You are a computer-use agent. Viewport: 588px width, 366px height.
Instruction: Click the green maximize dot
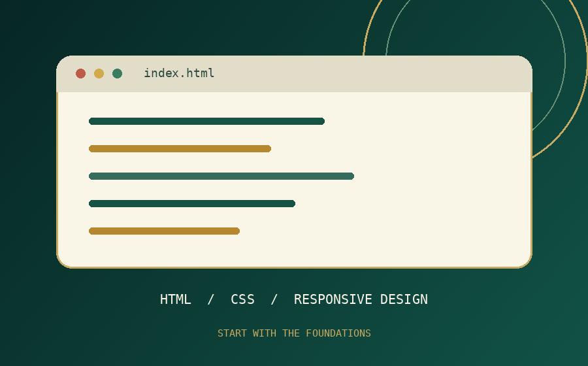pos(118,73)
